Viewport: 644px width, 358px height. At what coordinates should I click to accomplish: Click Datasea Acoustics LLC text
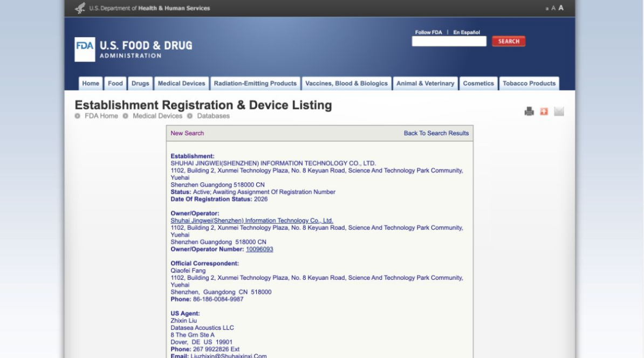click(x=202, y=328)
